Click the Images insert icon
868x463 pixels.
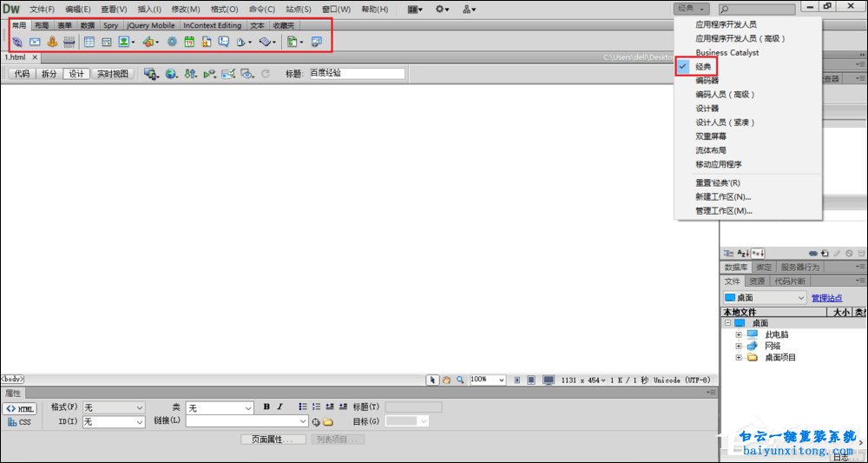[126, 42]
